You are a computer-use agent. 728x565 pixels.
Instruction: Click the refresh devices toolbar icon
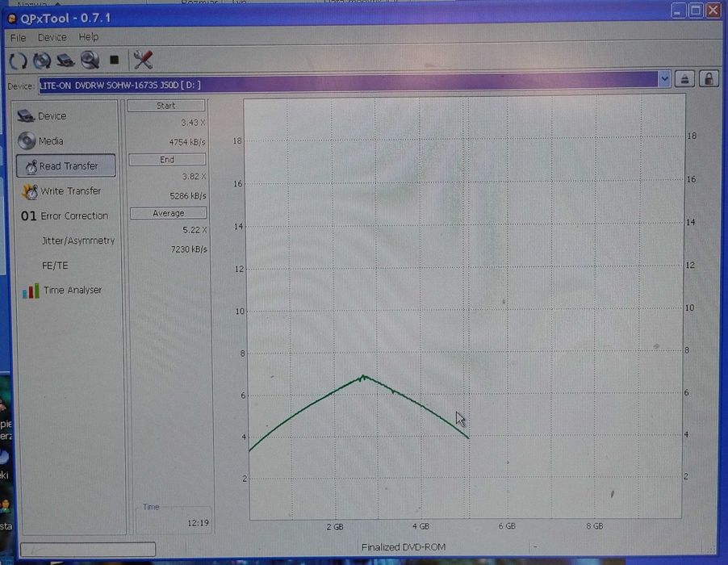click(x=19, y=61)
